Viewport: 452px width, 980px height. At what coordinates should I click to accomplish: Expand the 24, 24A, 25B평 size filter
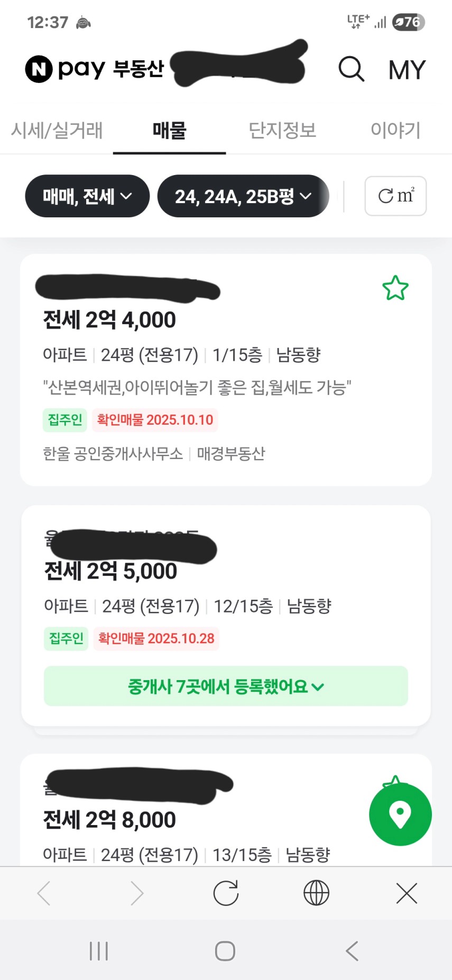pyautogui.click(x=243, y=196)
